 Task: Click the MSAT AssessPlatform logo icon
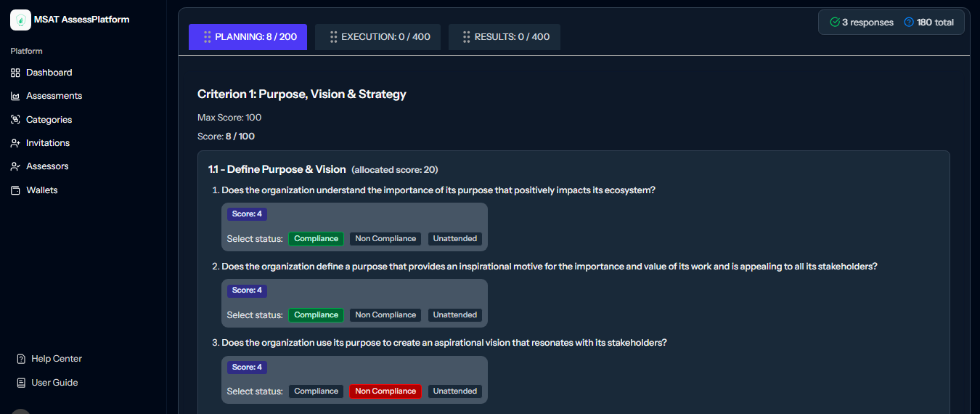20,20
